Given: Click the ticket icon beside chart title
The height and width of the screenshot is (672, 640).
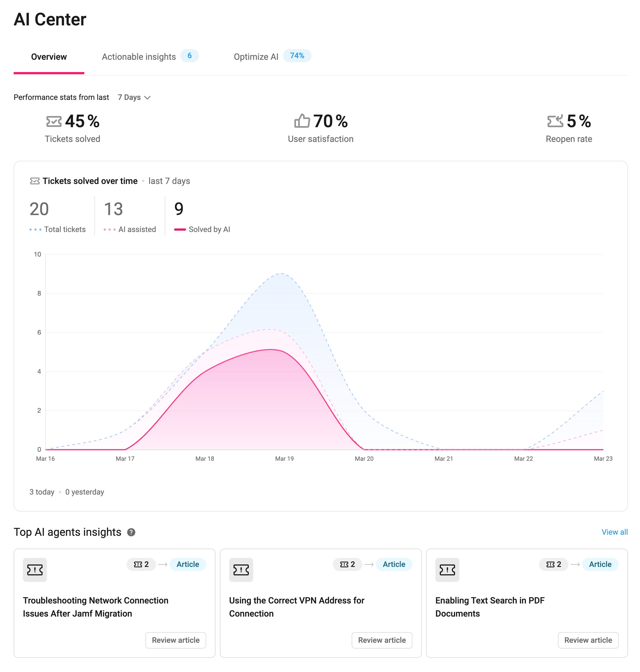Looking at the screenshot, I should point(35,181).
